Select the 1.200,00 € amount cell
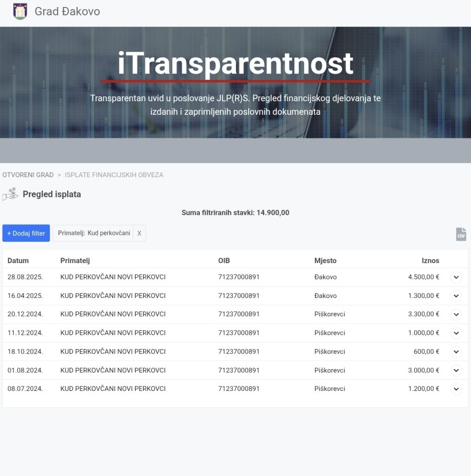Screen dimensions: 471x476 point(424,389)
